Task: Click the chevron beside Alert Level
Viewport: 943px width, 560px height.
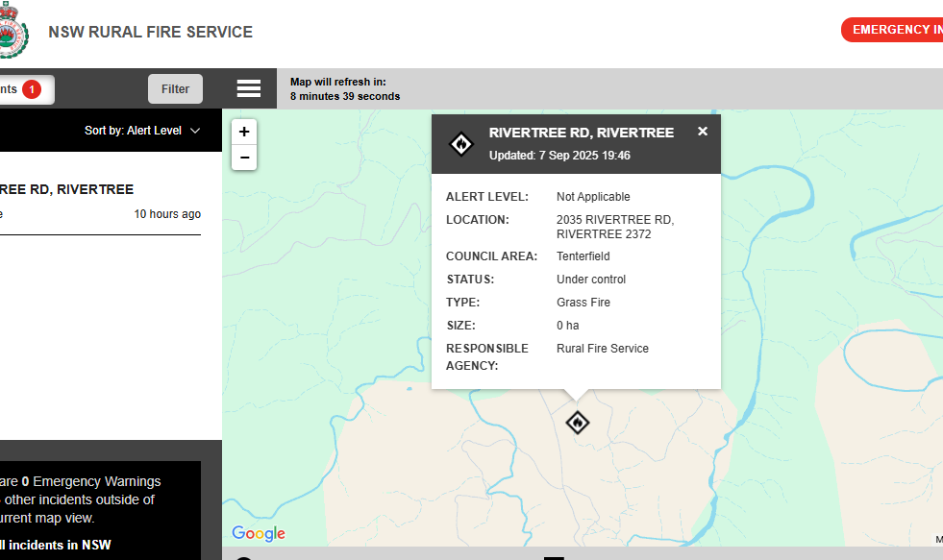Action: [195, 131]
